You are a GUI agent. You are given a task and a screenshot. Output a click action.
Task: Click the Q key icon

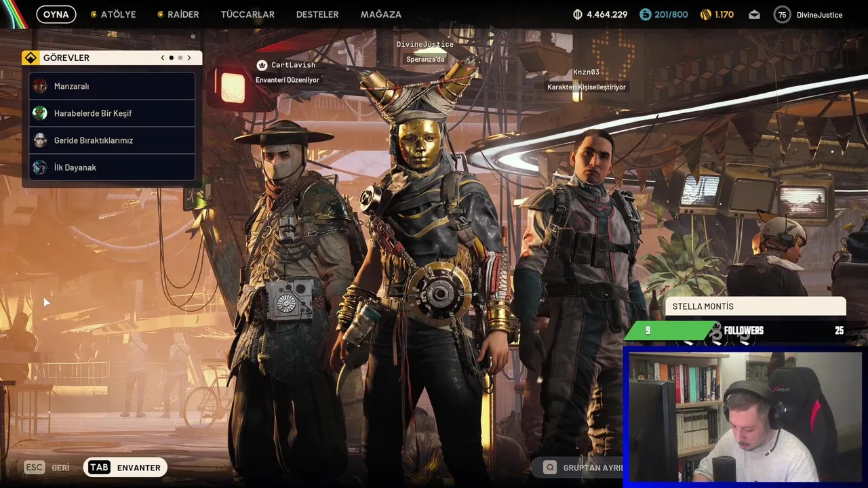click(x=550, y=468)
